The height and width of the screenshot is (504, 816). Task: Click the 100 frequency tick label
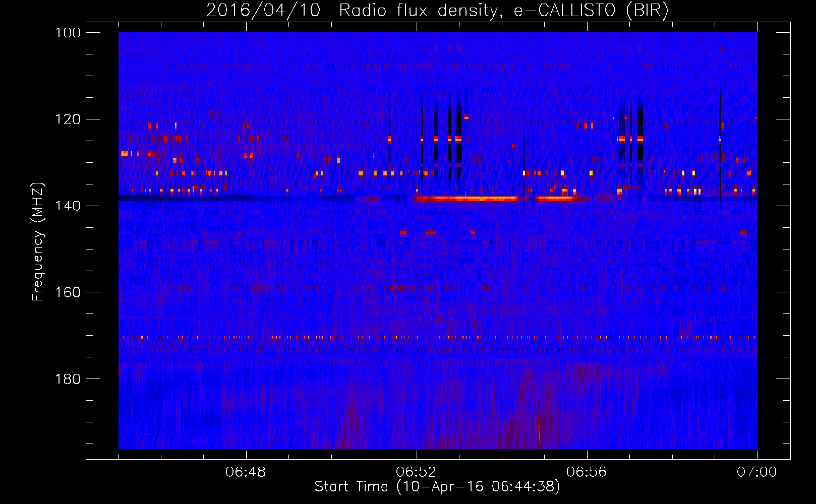(68, 33)
